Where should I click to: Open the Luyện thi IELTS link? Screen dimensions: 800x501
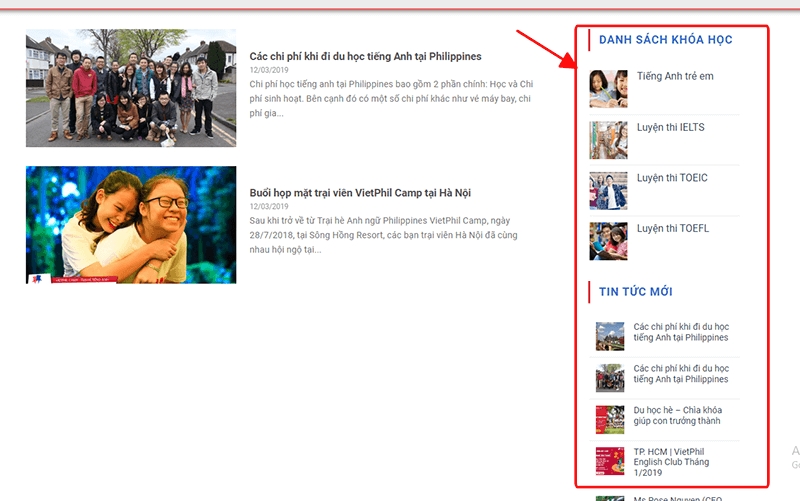click(670, 127)
